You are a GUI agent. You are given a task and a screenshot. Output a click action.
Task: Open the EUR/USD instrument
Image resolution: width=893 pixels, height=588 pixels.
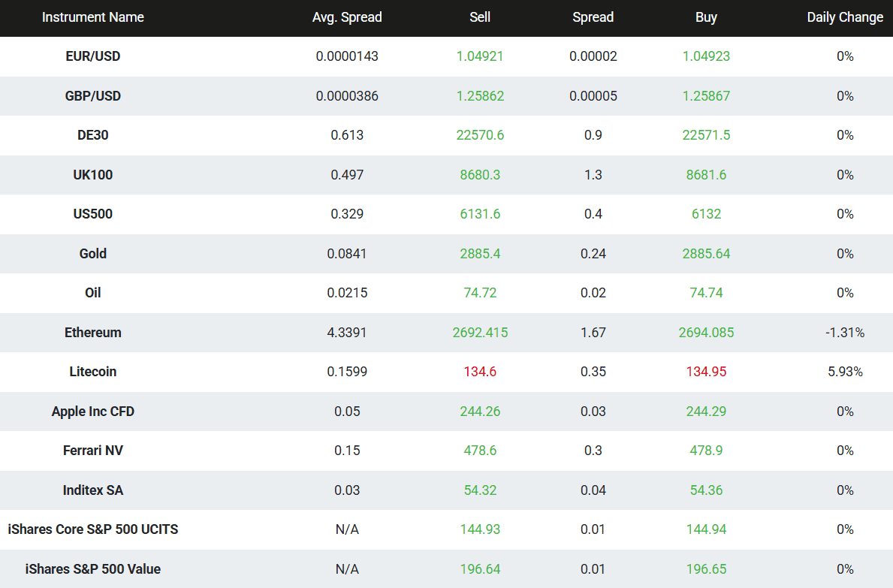(93, 56)
